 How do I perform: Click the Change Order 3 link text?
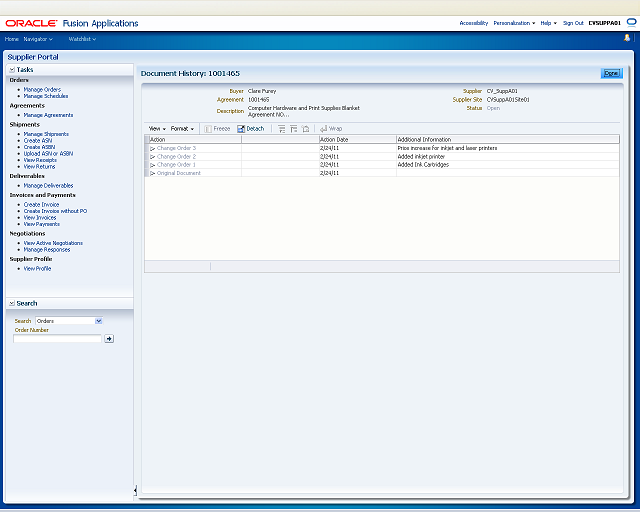[x=176, y=148]
